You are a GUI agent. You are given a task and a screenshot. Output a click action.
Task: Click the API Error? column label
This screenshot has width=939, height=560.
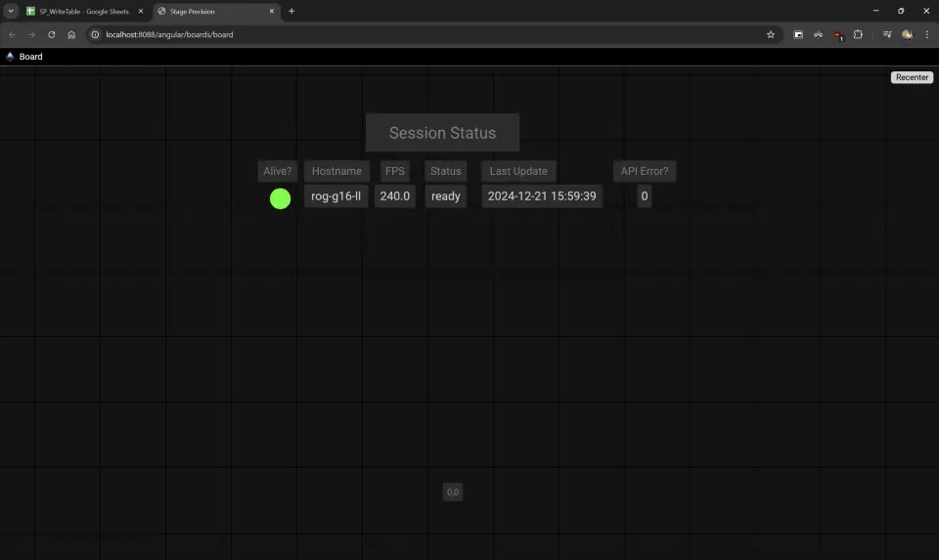(645, 171)
